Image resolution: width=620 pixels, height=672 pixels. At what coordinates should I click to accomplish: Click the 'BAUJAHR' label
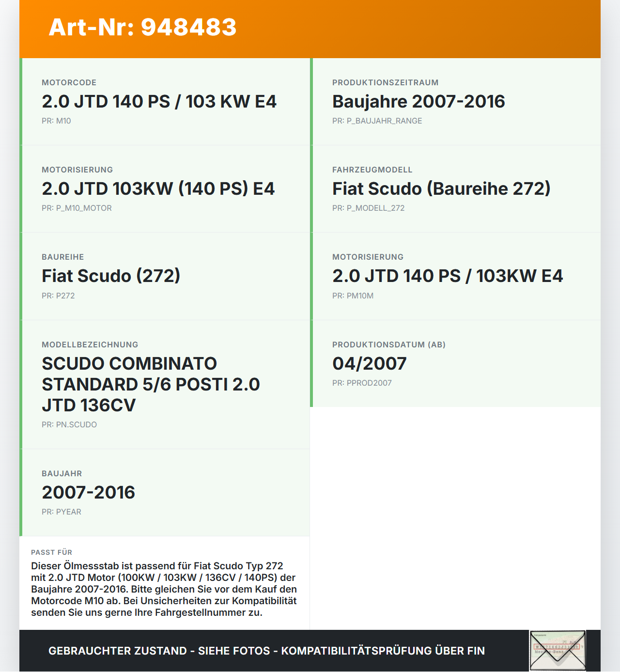pos(62,474)
